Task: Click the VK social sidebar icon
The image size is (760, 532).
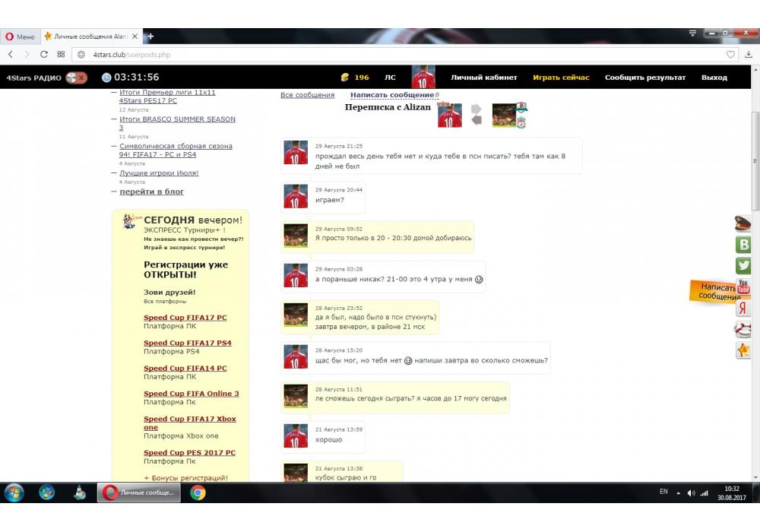Action: point(743,245)
